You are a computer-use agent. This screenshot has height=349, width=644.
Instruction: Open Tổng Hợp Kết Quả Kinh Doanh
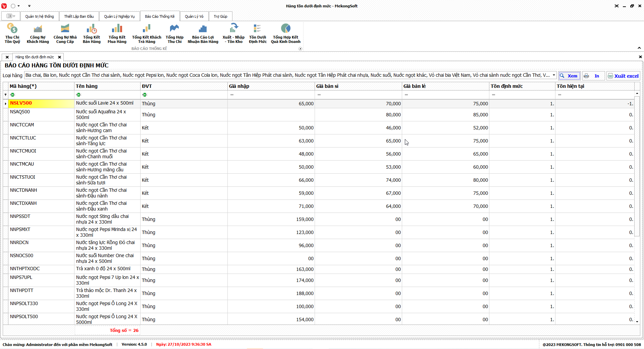[x=285, y=33]
